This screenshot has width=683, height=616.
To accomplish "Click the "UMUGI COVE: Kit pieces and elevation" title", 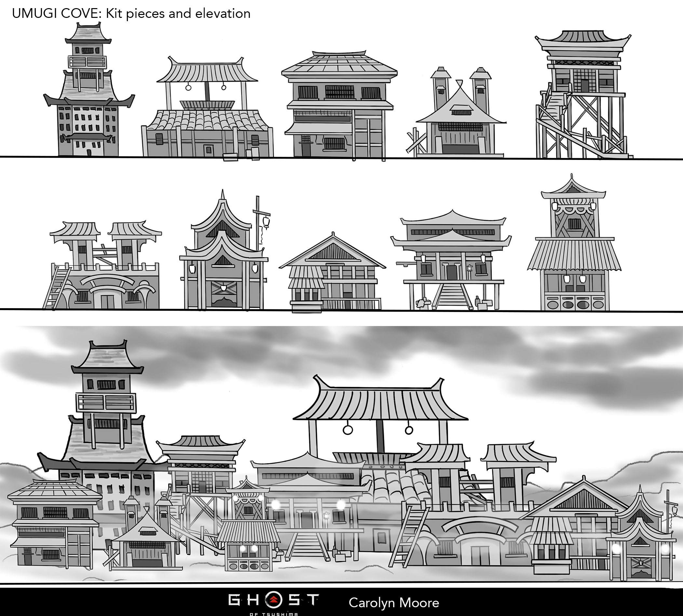I will click(x=131, y=14).
